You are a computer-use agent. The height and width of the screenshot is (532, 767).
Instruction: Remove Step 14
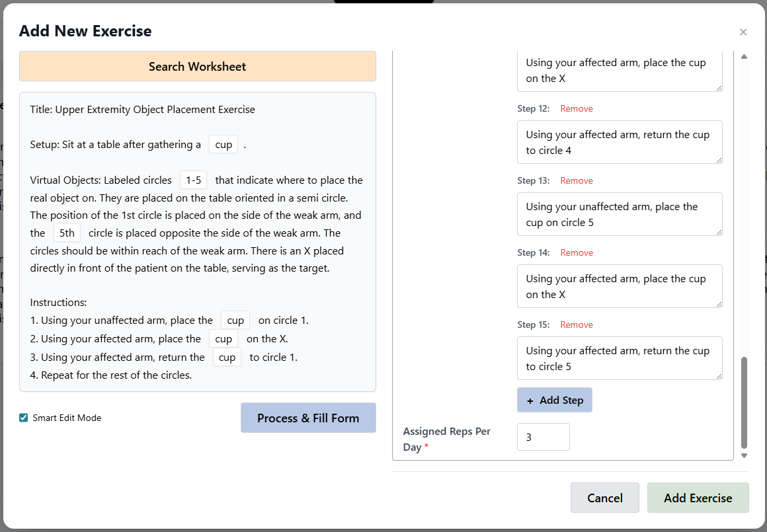click(x=577, y=252)
